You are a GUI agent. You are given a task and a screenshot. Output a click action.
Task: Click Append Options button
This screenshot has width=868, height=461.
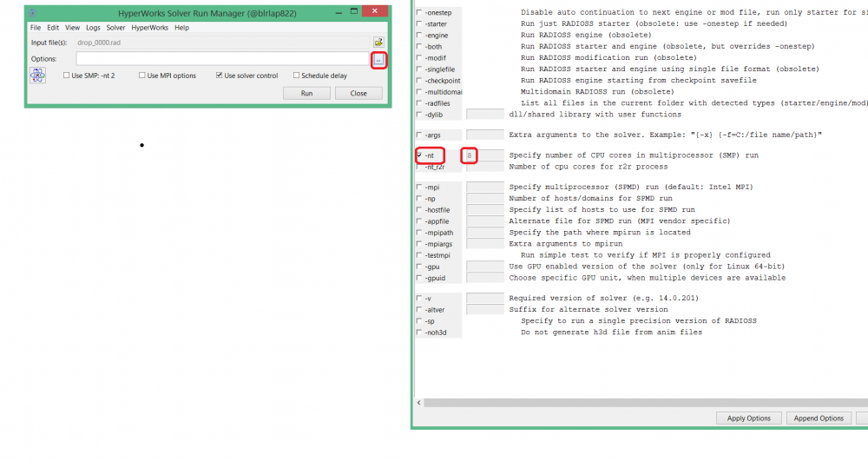click(819, 418)
